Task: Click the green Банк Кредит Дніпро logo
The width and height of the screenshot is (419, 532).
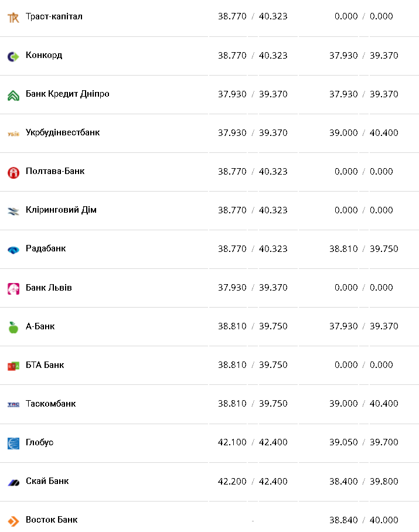Action: coord(13,95)
